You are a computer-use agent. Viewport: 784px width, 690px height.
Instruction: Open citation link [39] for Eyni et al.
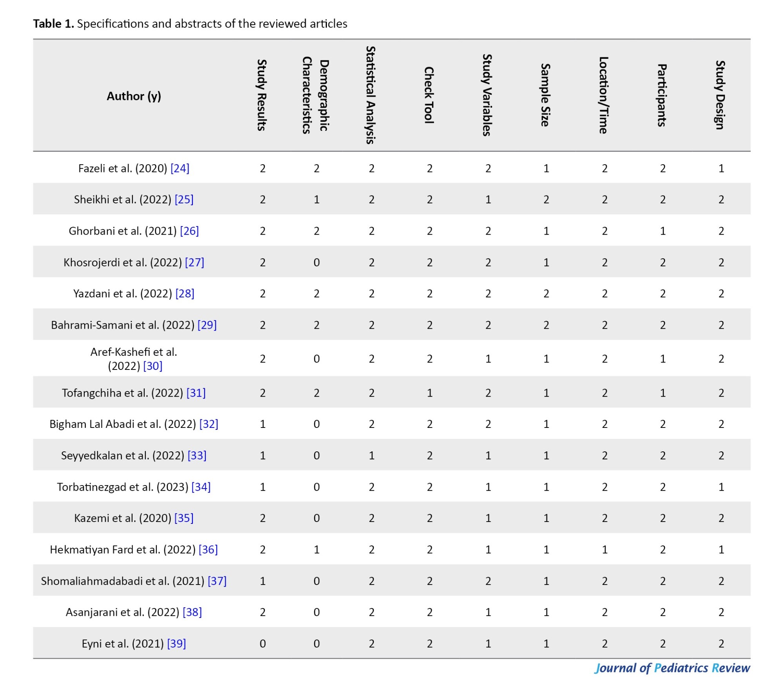(x=177, y=643)
